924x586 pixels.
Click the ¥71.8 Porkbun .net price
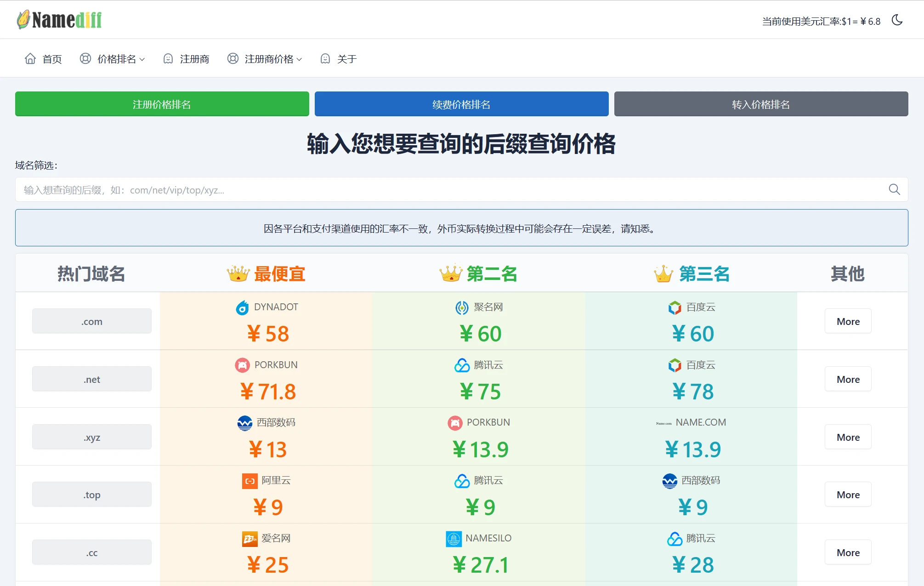(x=268, y=392)
